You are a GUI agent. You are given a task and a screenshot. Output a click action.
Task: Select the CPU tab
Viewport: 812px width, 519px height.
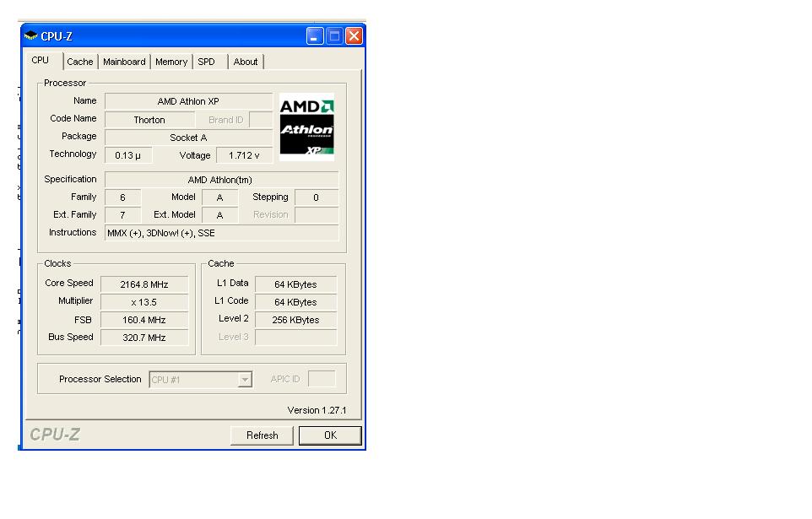pyautogui.click(x=41, y=61)
